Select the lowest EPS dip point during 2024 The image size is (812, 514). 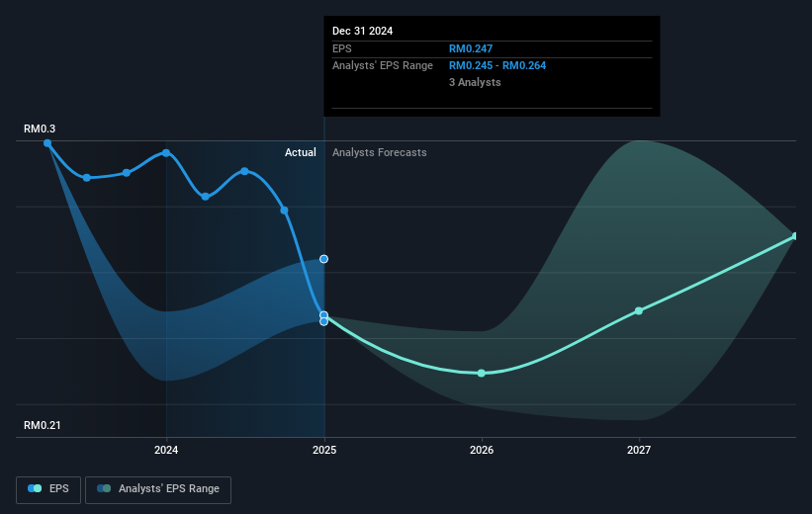tap(206, 197)
